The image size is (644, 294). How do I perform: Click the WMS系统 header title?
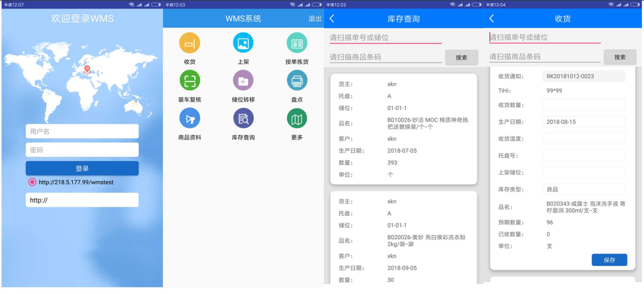[243, 19]
